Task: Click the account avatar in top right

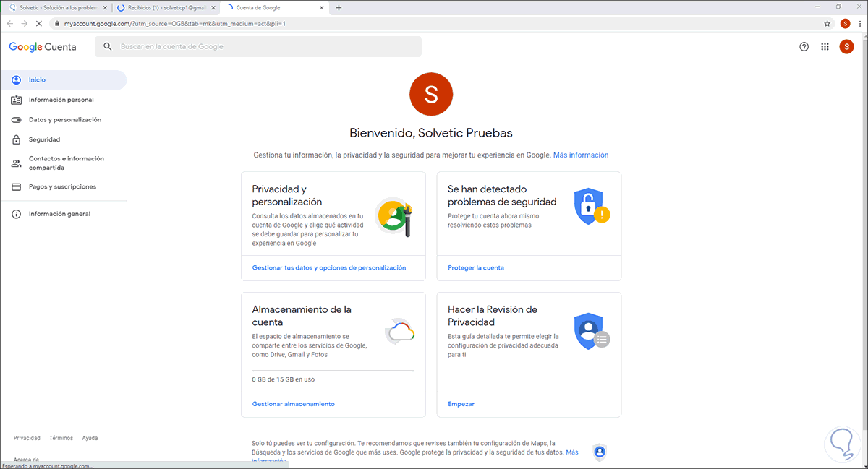Action: tap(846, 46)
